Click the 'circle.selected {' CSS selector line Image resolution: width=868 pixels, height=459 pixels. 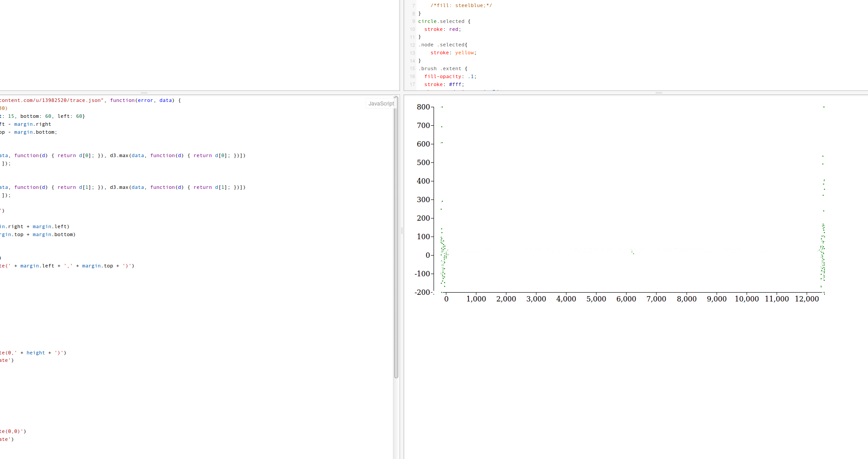pyautogui.click(x=444, y=21)
